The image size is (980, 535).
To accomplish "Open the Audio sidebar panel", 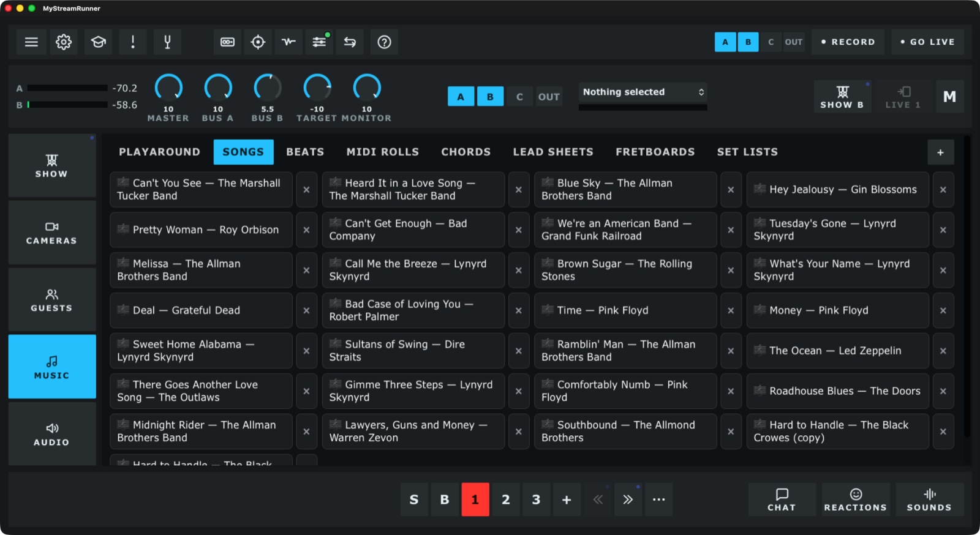I will tap(52, 433).
